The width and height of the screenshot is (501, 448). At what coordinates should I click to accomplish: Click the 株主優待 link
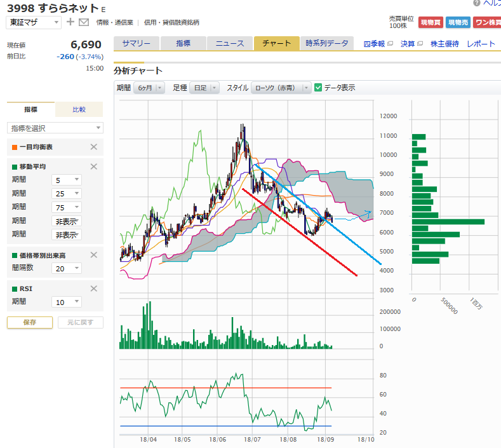(x=444, y=44)
